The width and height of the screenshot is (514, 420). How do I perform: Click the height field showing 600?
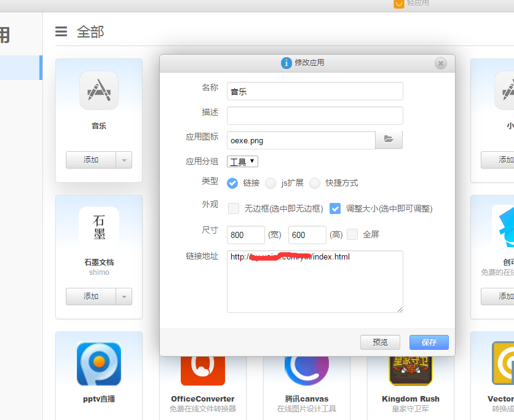click(307, 235)
